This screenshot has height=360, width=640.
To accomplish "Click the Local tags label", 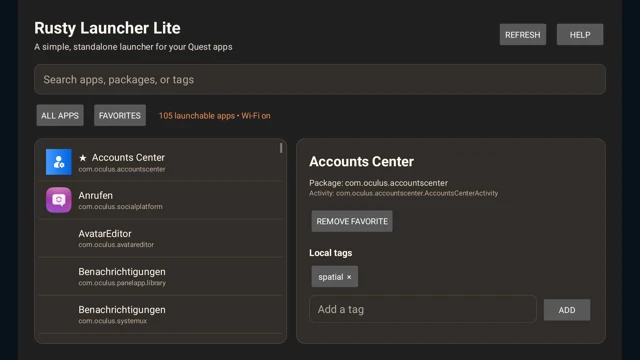I will [x=331, y=253].
